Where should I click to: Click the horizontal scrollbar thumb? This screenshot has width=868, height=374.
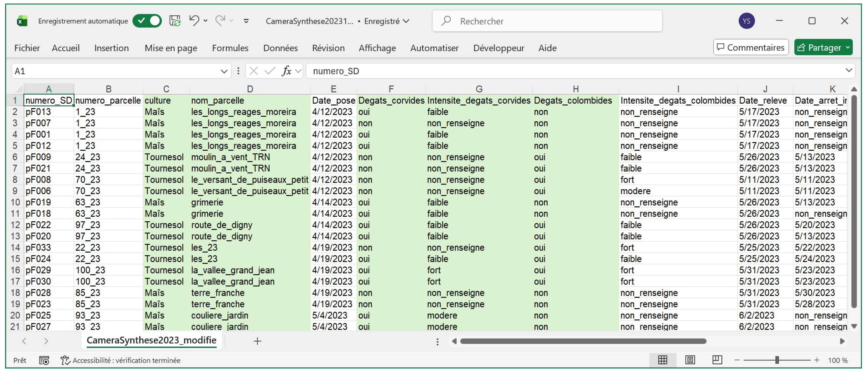coord(583,341)
